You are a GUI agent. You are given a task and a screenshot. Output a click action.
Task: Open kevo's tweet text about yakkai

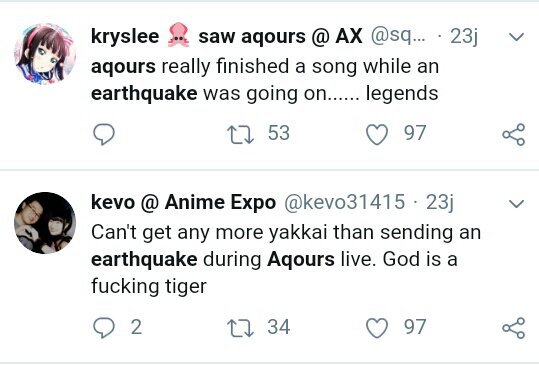(286, 259)
